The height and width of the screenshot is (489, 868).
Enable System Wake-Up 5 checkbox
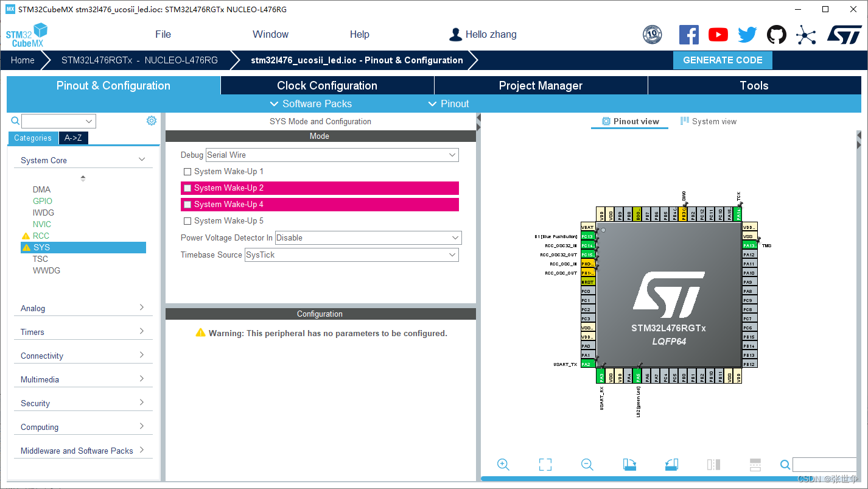187,221
